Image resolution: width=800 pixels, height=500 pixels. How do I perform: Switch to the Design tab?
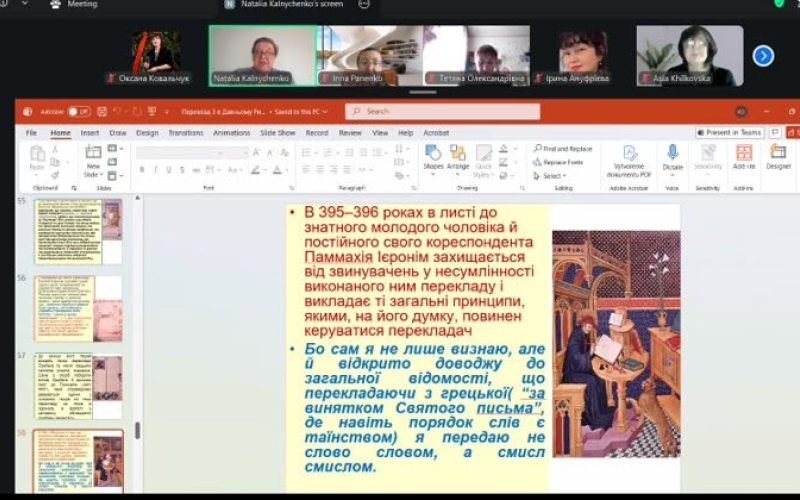tap(147, 133)
